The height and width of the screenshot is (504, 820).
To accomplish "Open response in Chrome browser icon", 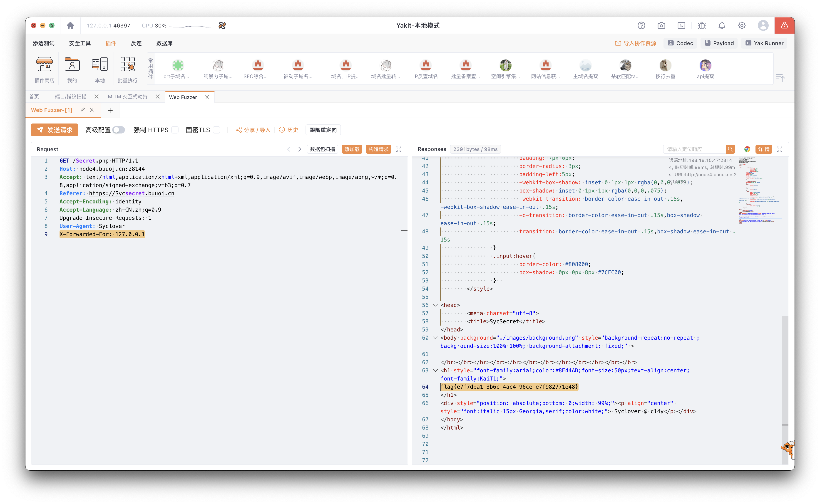I will click(747, 149).
